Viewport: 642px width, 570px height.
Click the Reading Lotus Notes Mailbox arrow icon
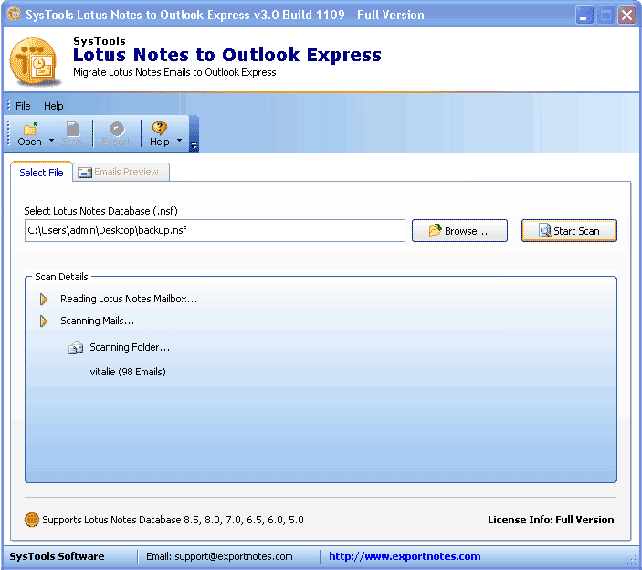(x=43, y=299)
